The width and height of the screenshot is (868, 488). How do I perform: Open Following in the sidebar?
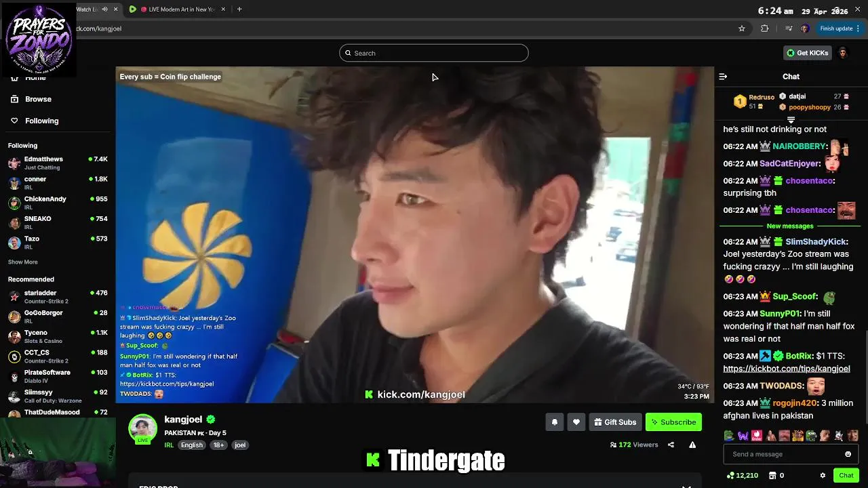[42, 121]
